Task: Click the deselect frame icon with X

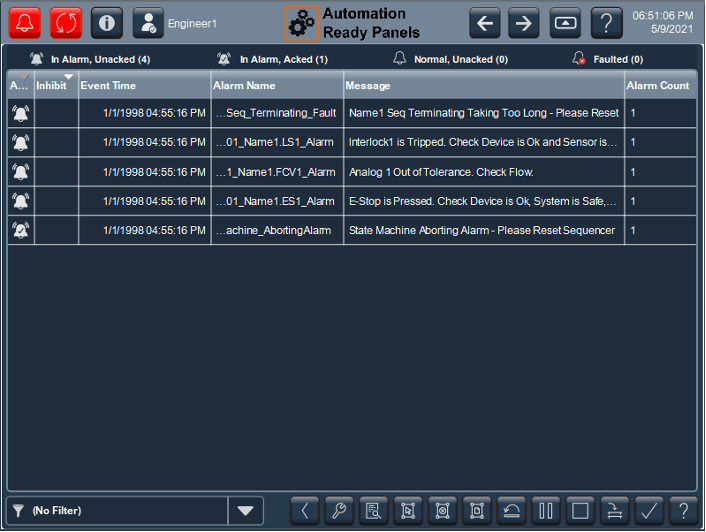Action: click(443, 511)
